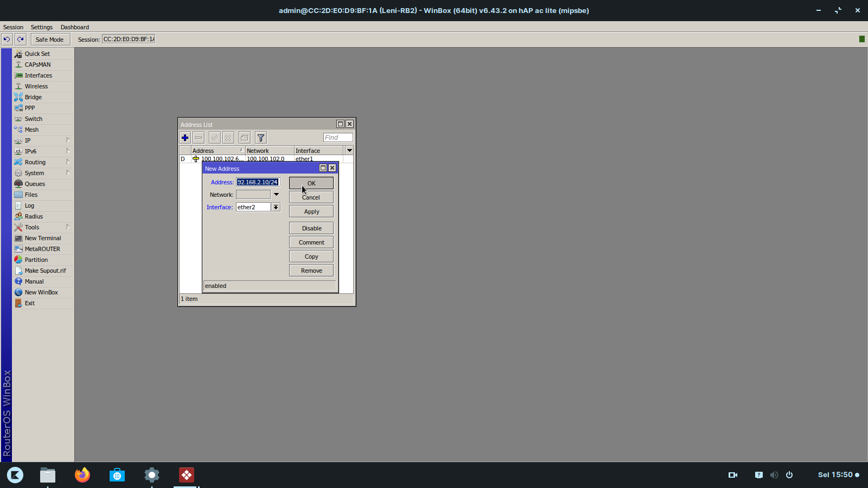The image size is (868, 488).
Task: Expand the IPv6 submenu
Action: point(43,151)
